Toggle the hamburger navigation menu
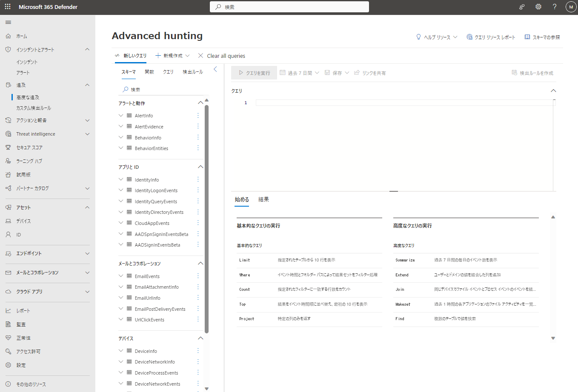The width and height of the screenshot is (578, 392). pos(8,22)
